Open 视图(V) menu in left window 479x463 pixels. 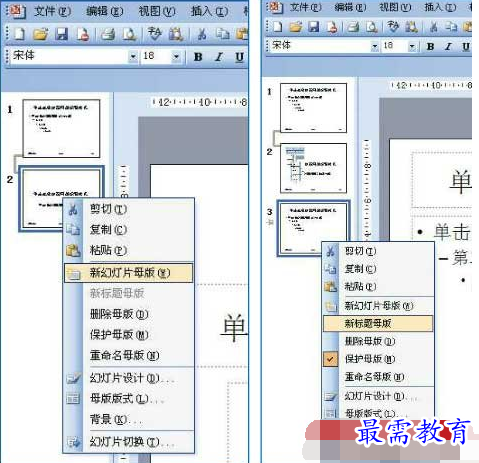(x=157, y=11)
